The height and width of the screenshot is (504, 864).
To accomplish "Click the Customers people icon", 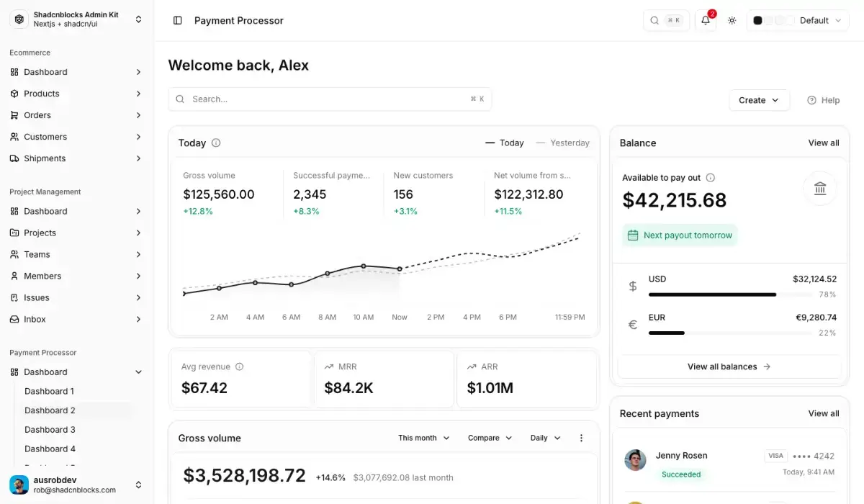I will [14, 137].
